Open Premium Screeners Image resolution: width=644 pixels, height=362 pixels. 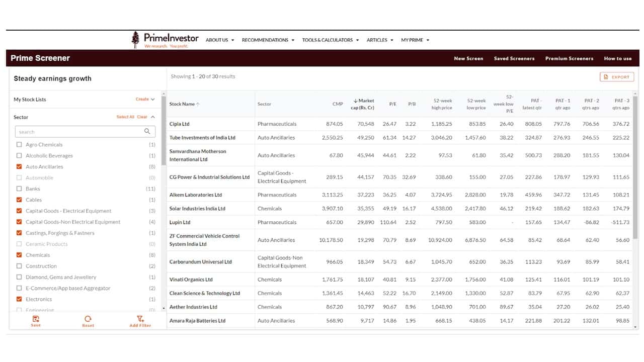(569, 58)
